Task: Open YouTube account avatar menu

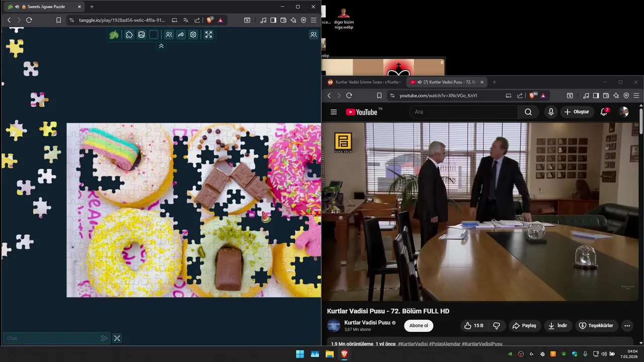Action: point(624,112)
